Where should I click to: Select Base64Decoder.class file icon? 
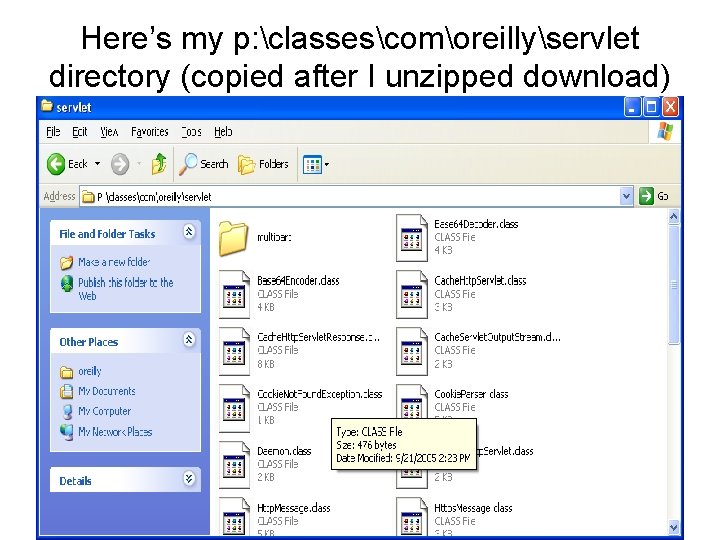click(411, 238)
